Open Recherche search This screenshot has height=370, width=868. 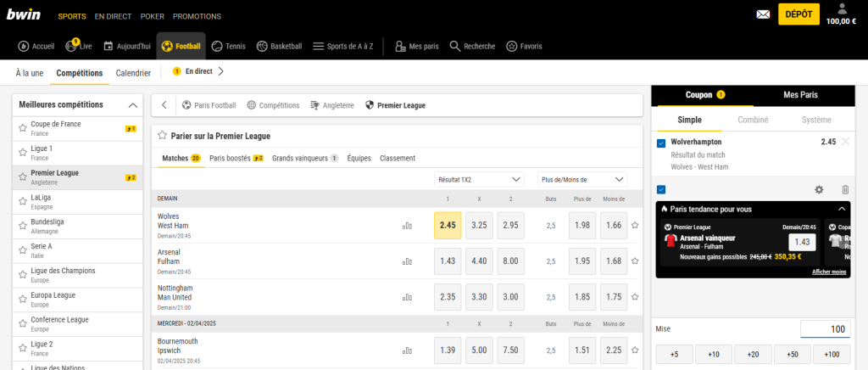tap(472, 46)
